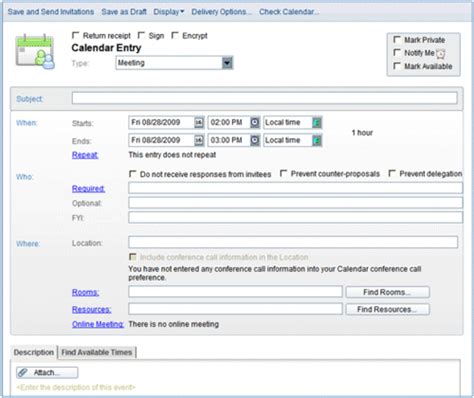The image size is (474, 398).
Task: Open the Repeat link
Action: click(x=85, y=155)
